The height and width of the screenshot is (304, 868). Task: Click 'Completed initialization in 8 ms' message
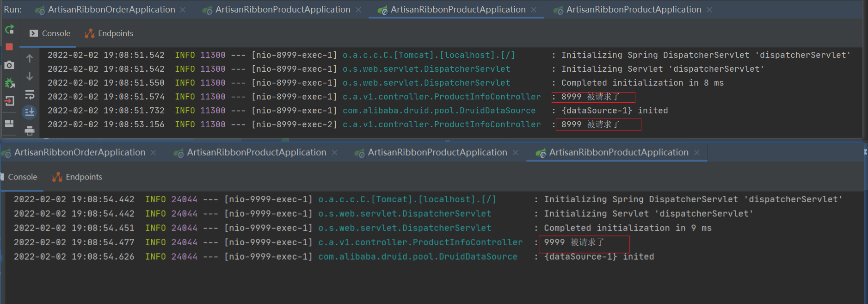click(x=642, y=83)
